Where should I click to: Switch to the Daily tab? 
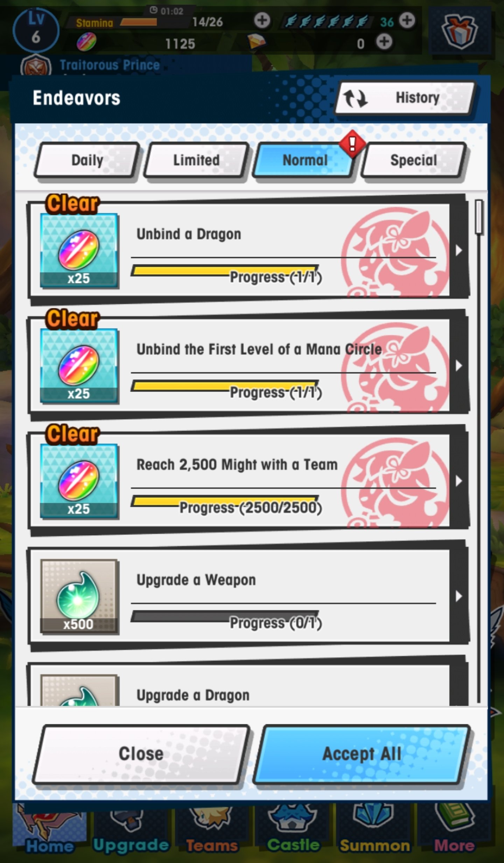tap(87, 160)
